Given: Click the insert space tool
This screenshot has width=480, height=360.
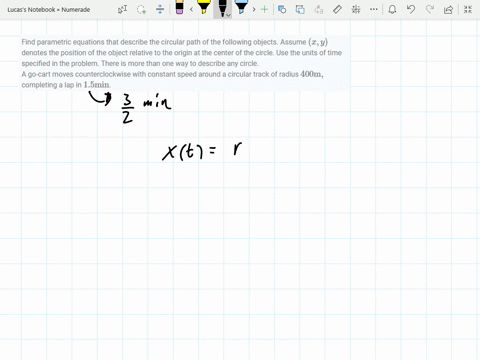Looking at the screenshot, I should pyautogui.click(x=160, y=9).
